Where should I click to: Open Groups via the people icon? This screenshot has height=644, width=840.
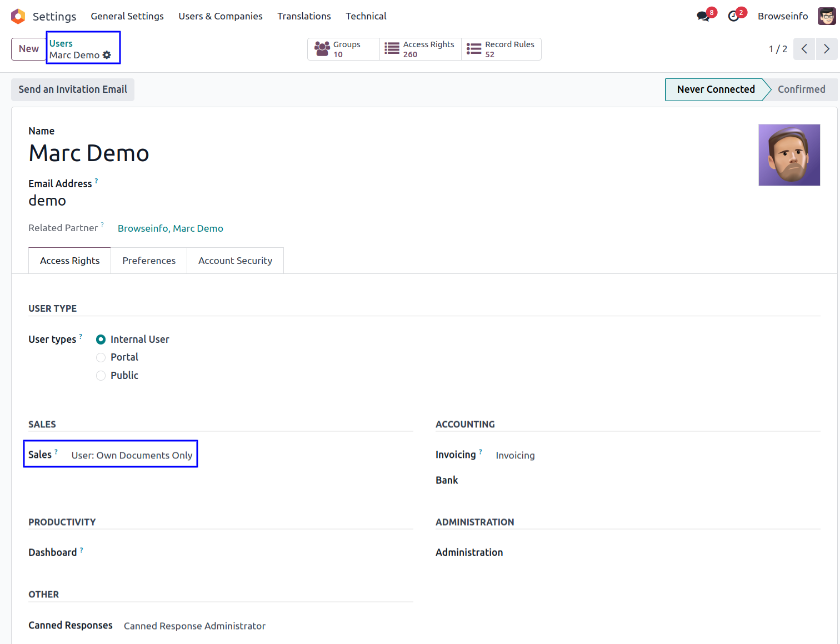(322, 49)
